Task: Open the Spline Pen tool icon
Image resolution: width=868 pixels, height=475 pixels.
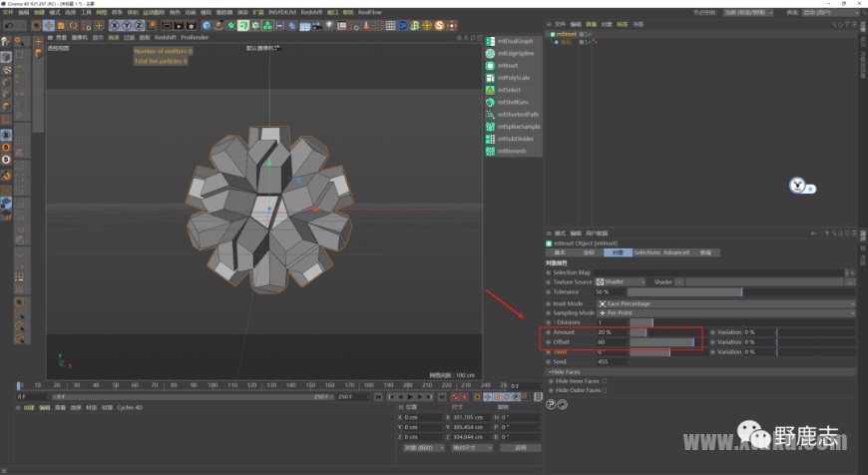Action: pos(218,26)
